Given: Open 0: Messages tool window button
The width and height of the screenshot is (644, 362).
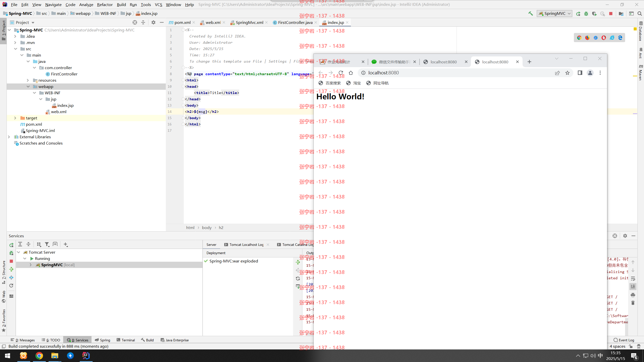Looking at the screenshot, I should tap(23, 340).
